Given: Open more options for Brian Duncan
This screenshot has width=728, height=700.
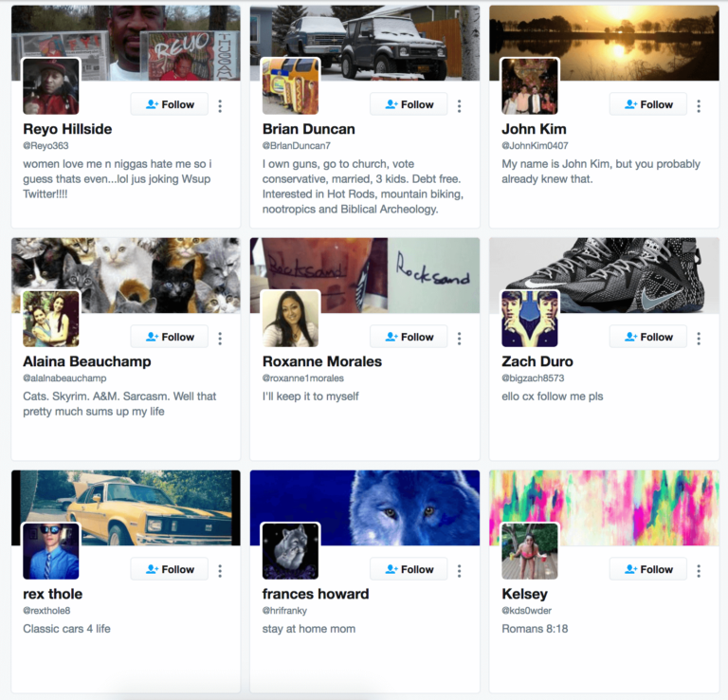Looking at the screenshot, I should pos(459,106).
